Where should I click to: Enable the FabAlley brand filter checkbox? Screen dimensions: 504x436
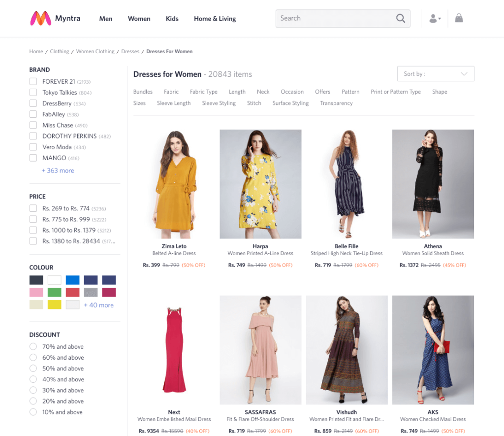[x=33, y=114]
